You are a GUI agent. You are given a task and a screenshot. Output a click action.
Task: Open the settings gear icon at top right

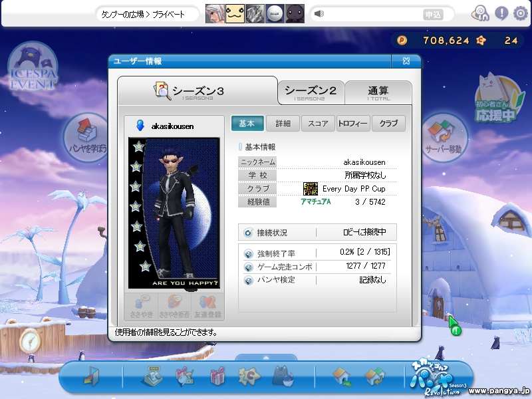tap(520, 14)
